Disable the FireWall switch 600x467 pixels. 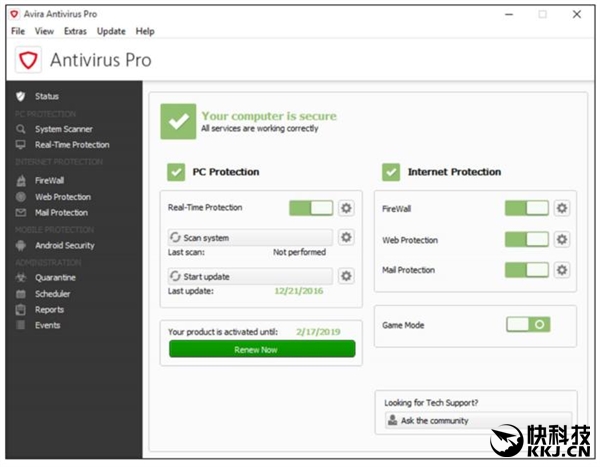(x=527, y=208)
